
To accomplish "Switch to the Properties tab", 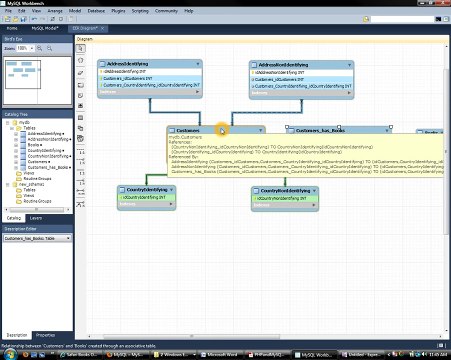I will tap(45, 335).
